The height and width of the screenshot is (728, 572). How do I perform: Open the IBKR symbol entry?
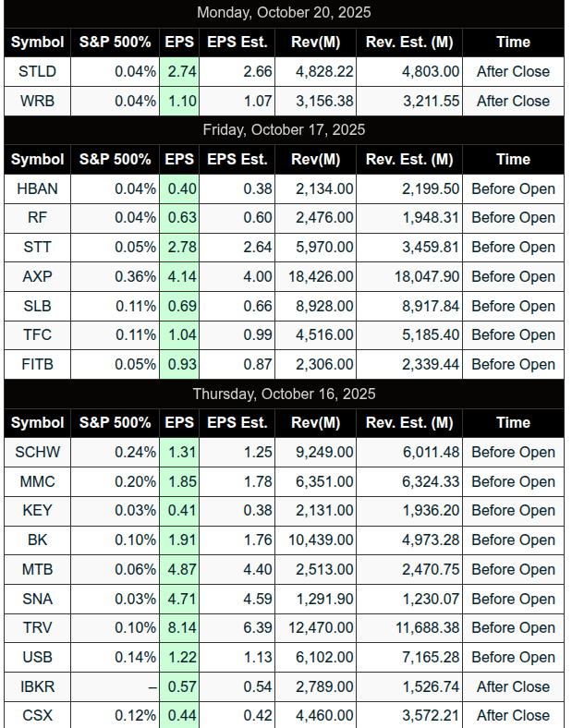coord(37,686)
